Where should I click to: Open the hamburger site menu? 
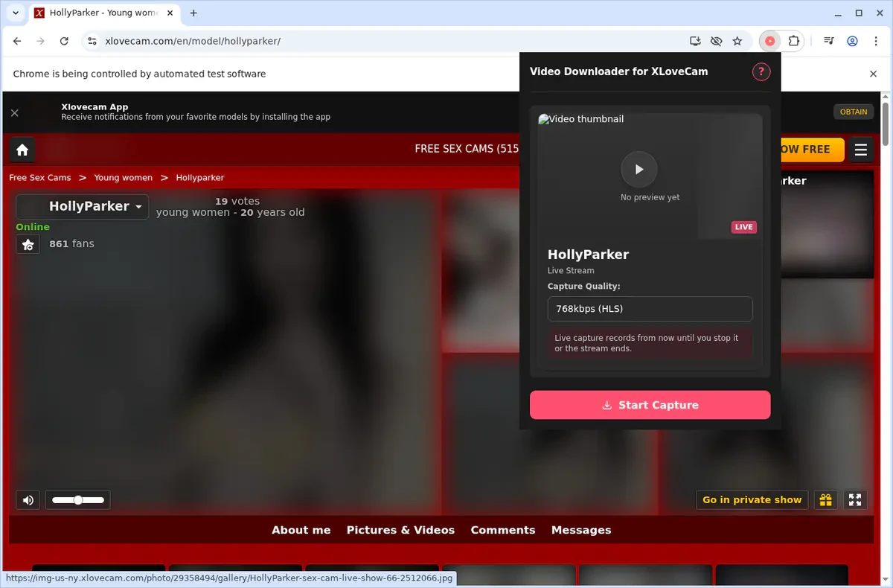tap(861, 150)
